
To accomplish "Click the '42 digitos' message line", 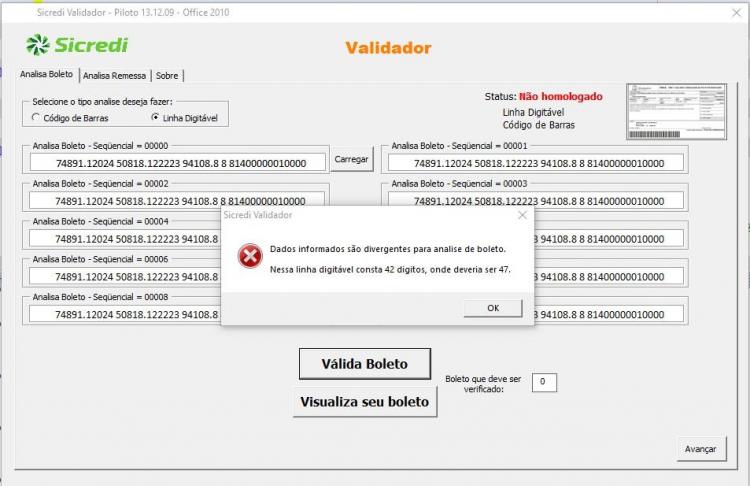I will click(390, 270).
